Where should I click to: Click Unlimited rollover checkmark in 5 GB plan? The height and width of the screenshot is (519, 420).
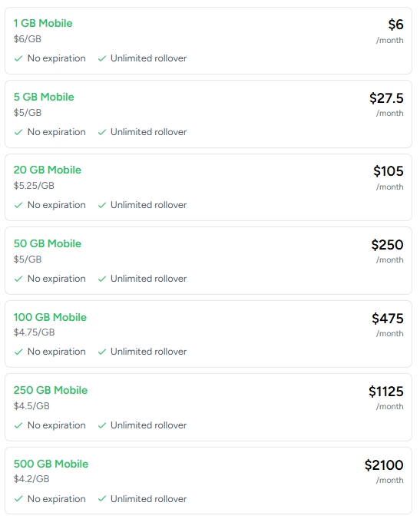102,132
